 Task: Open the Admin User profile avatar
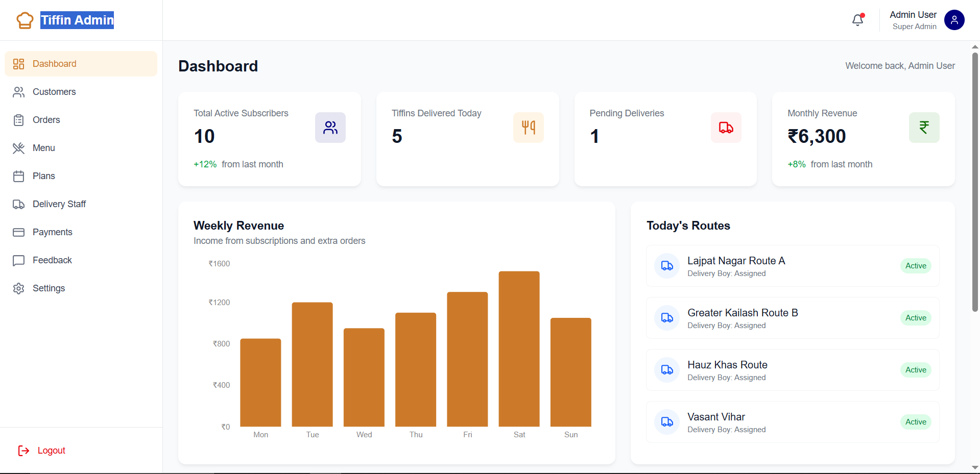pyautogui.click(x=954, y=20)
